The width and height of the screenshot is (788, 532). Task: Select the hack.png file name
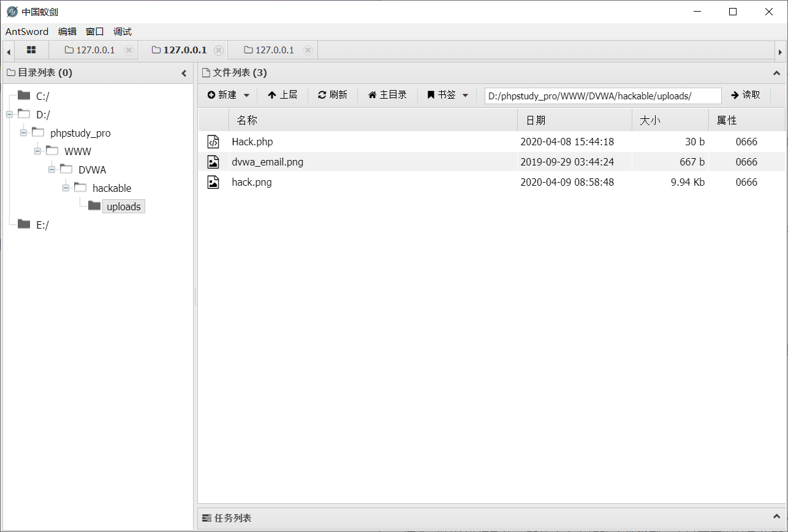point(252,182)
